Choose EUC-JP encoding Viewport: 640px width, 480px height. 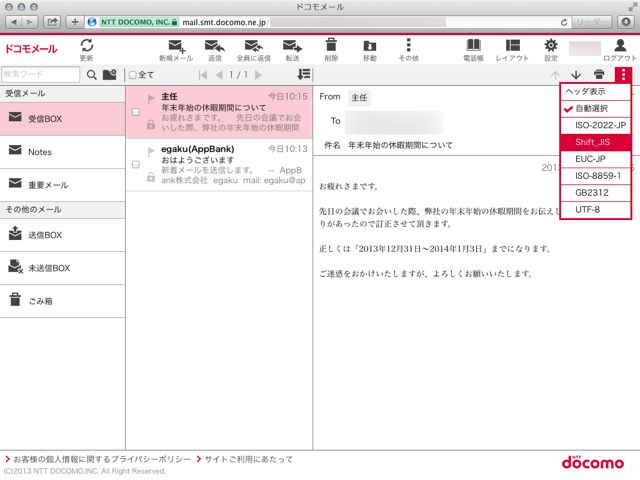point(596,159)
